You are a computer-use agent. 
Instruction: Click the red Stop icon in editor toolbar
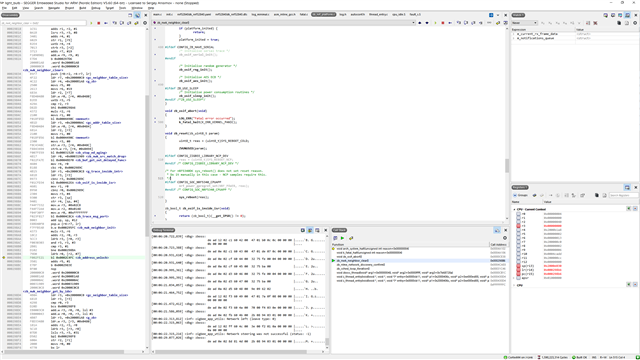[442, 23]
